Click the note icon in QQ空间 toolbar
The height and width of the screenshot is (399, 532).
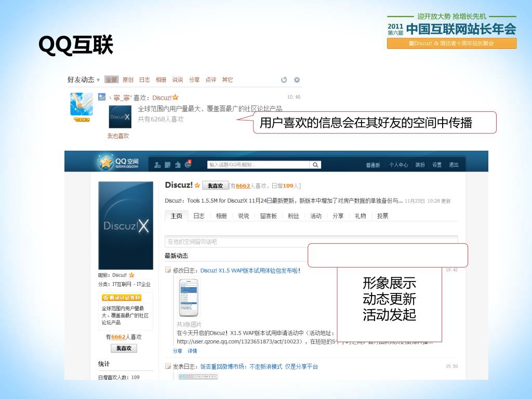168,165
